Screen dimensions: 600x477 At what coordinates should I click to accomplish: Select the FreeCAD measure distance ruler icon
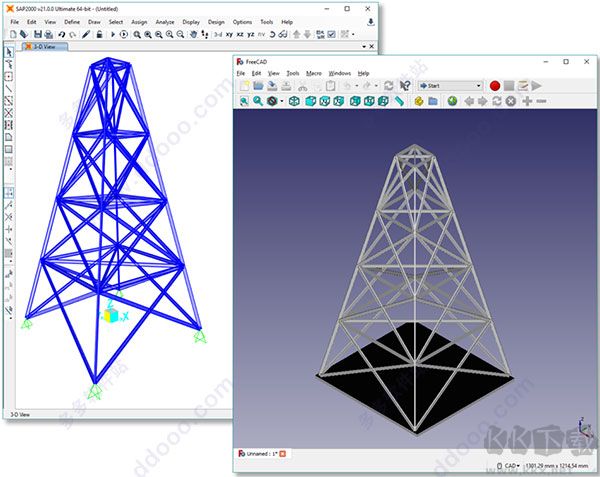pyautogui.click(x=399, y=101)
